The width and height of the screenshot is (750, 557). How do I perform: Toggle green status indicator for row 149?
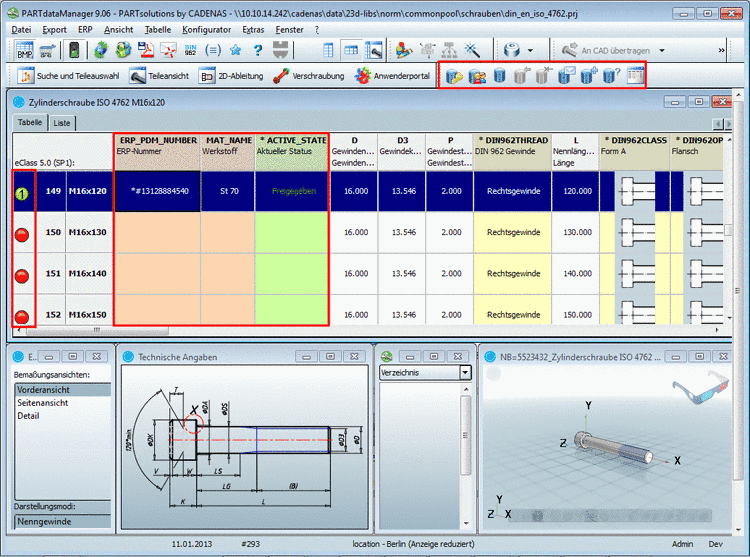(20, 193)
